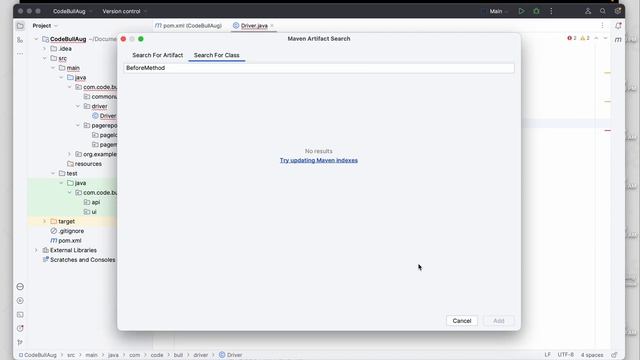Select the Search For Class tab

[x=217, y=55]
